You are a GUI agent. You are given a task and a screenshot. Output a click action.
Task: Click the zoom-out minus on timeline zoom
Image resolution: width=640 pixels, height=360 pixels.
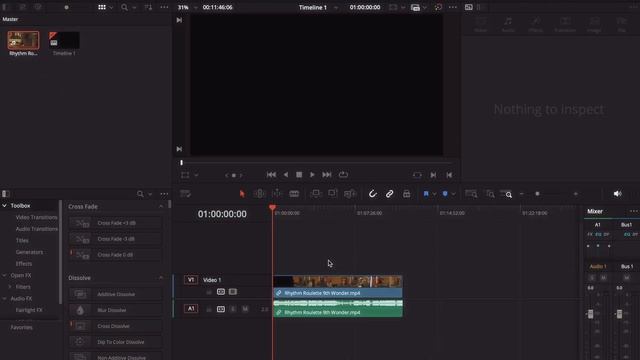click(522, 194)
